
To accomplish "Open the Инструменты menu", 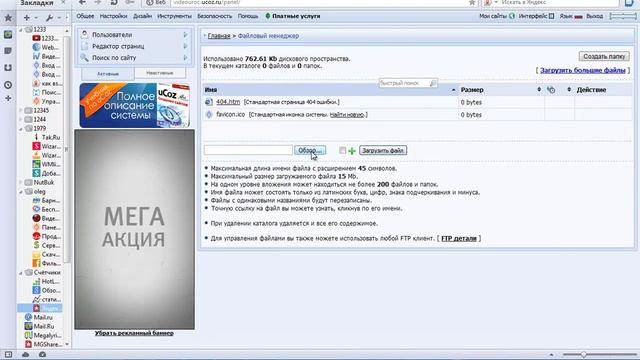I will pos(174,16).
